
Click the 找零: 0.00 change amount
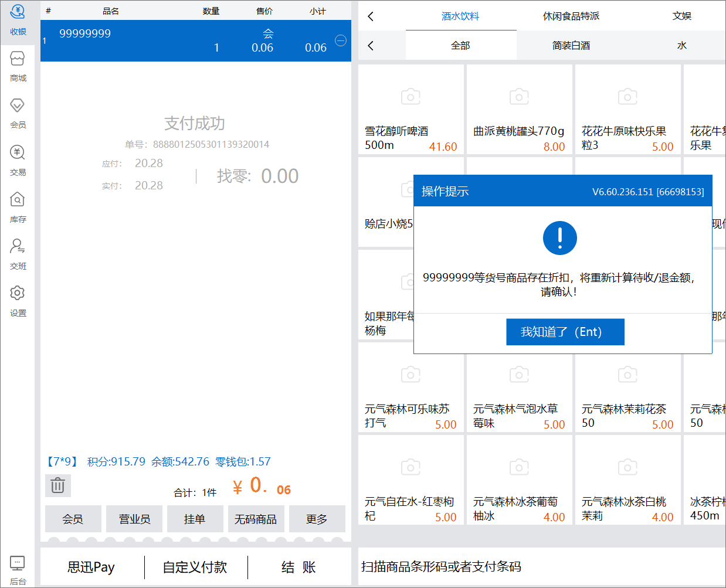(x=258, y=176)
